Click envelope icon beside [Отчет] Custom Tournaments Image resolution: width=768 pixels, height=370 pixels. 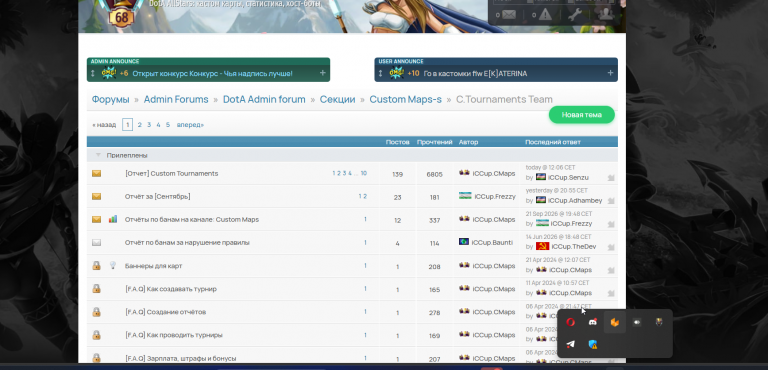[x=96, y=173]
